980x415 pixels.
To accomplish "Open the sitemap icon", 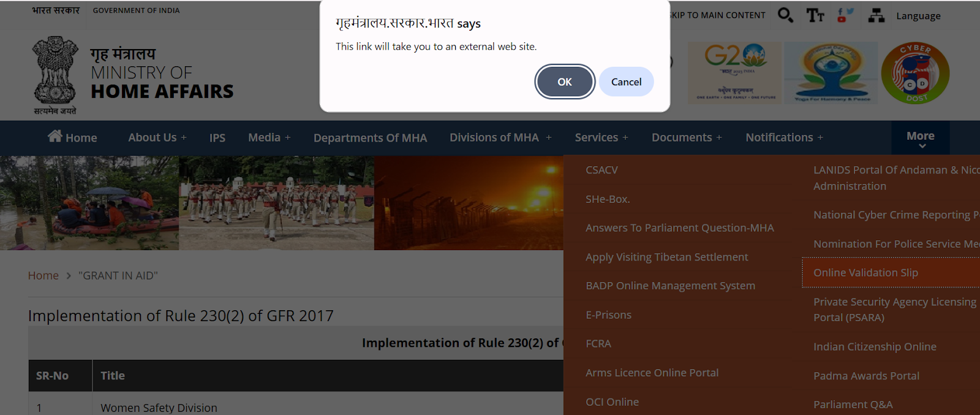I will tap(876, 15).
